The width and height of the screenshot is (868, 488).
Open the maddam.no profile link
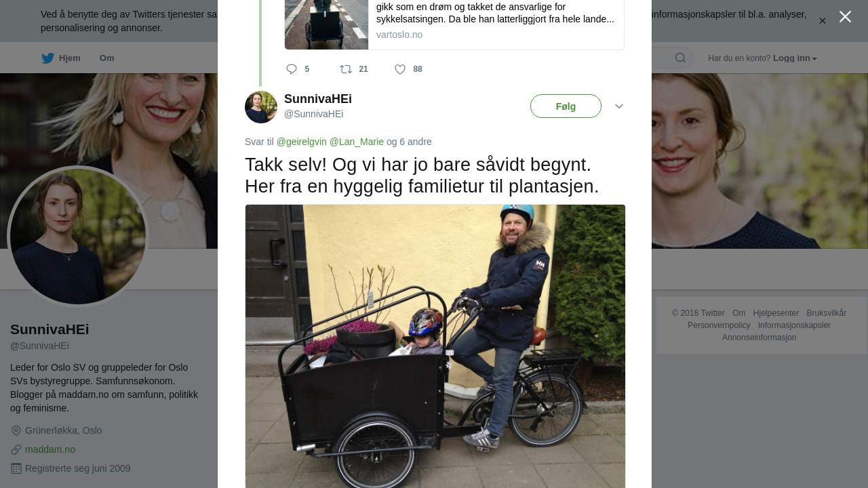(x=50, y=449)
